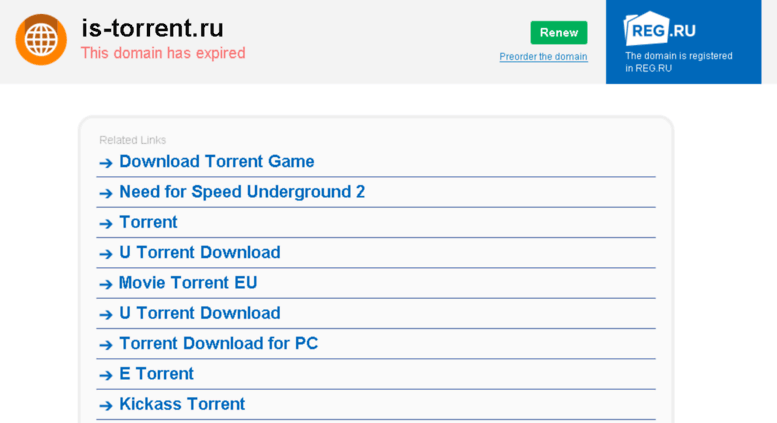
Task: Open Need for Speed Underground 2 link
Action: click(242, 192)
